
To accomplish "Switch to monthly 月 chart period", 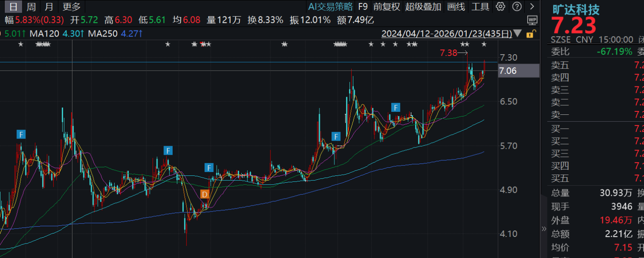I will point(49,6).
